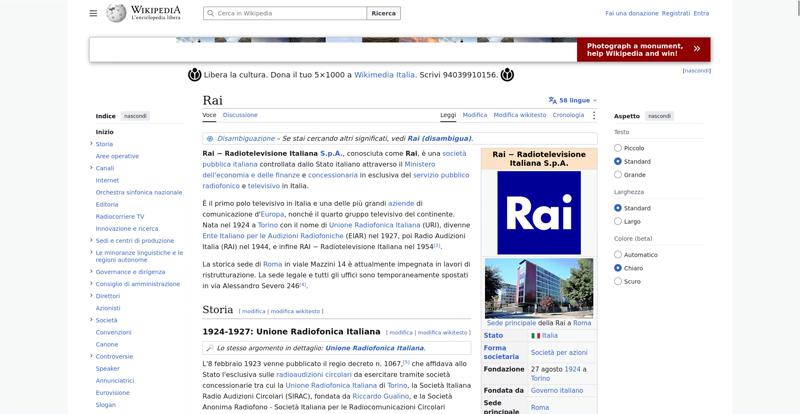Image resolution: width=800 pixels, height=414 pixels.
Task: Click the Registrati link
Action: (x=676, y=13)
